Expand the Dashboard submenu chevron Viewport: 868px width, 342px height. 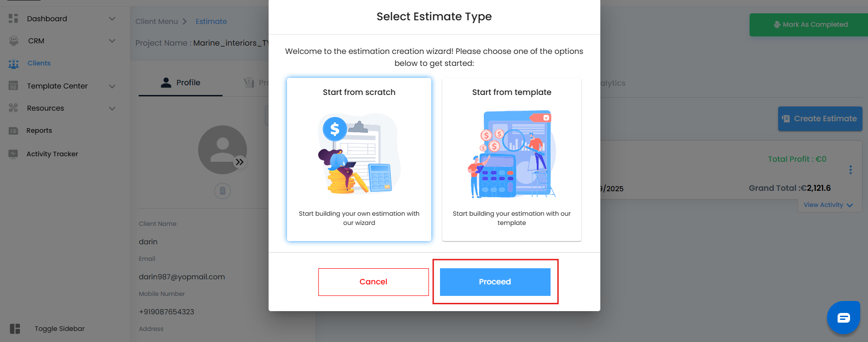[x=112, y=18]
